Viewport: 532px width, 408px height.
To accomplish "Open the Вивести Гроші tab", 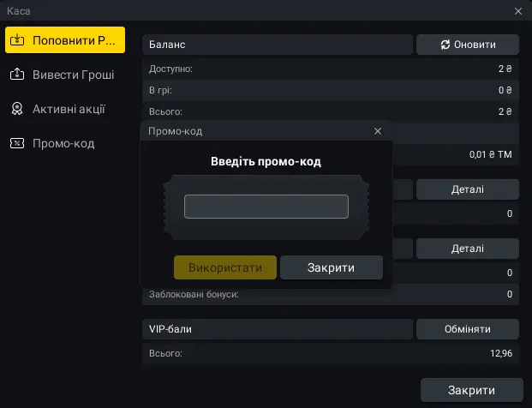I will pyautogui.click(x=65, y=75).
